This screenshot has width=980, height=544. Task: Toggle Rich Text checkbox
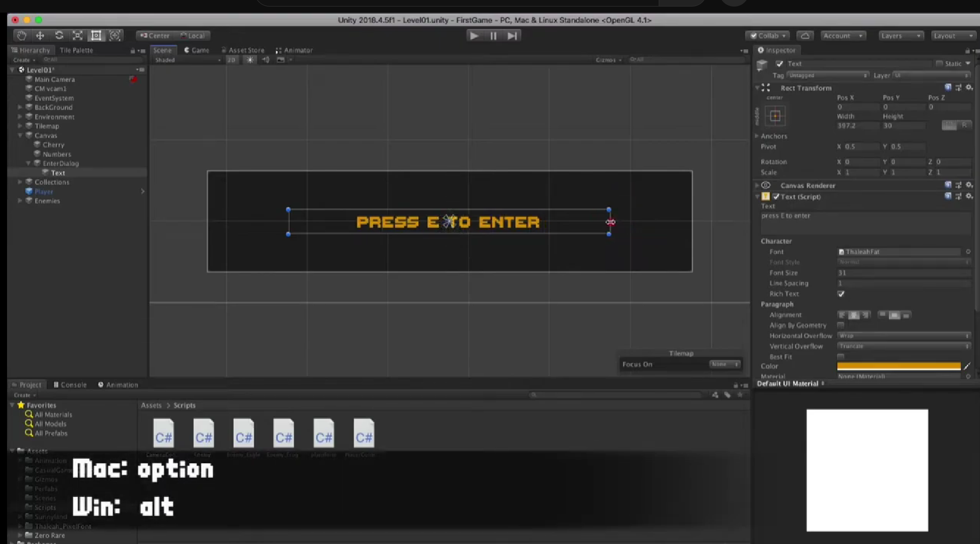click(x=841, y=294)
